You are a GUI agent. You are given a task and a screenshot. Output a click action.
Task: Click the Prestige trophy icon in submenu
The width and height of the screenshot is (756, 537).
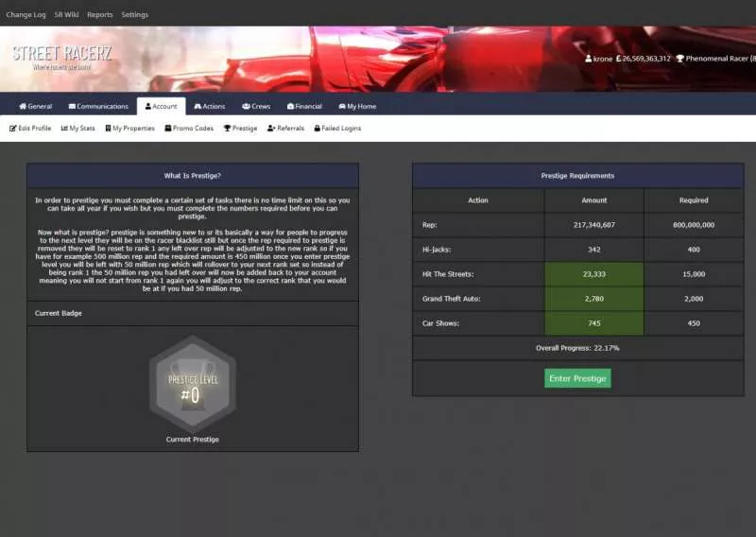[227, 129]
